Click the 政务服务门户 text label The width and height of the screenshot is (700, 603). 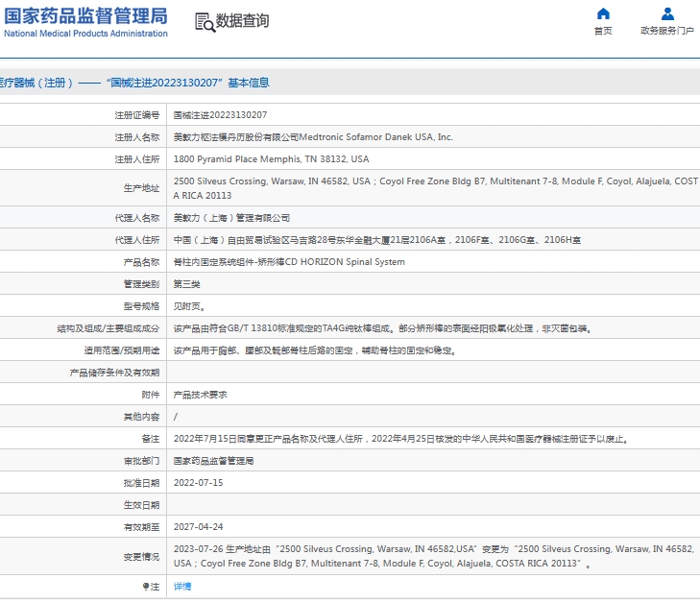pyautogui.click(x=667, y=31)
